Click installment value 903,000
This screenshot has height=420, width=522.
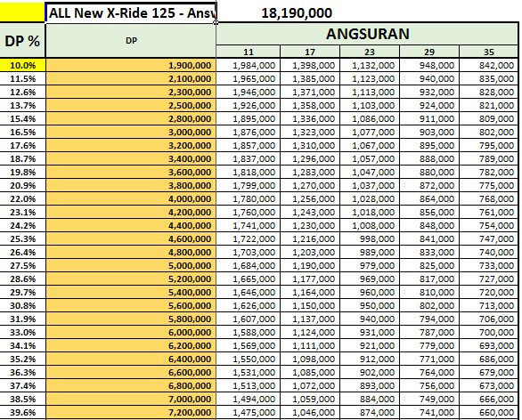point(429,132)
